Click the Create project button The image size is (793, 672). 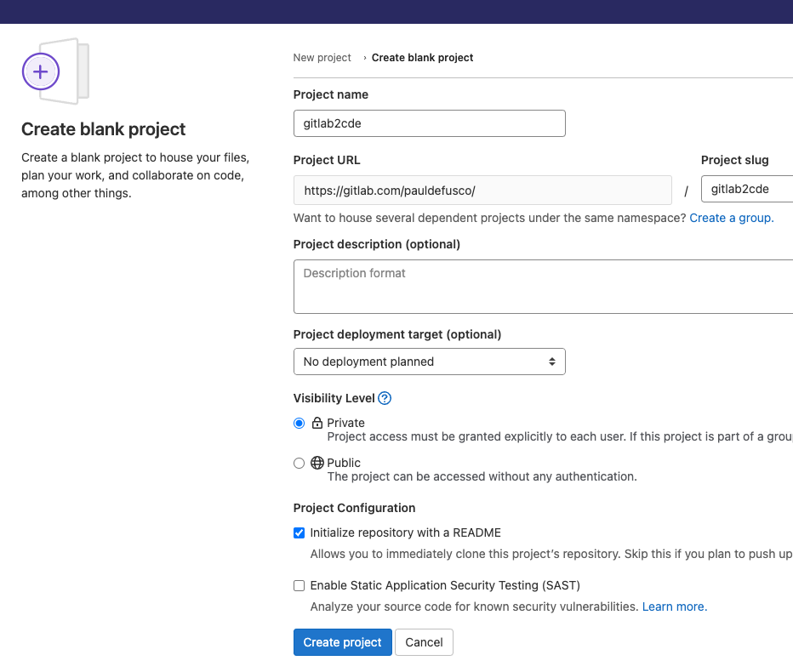[x=342, y=642]
